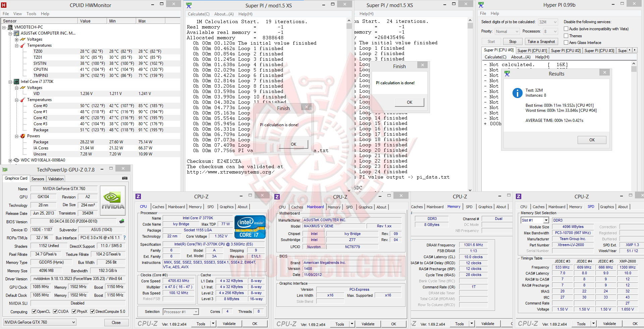Switch to the Sensors tab in GPU-Z
The image size is (644, 329).
(38, 179)
